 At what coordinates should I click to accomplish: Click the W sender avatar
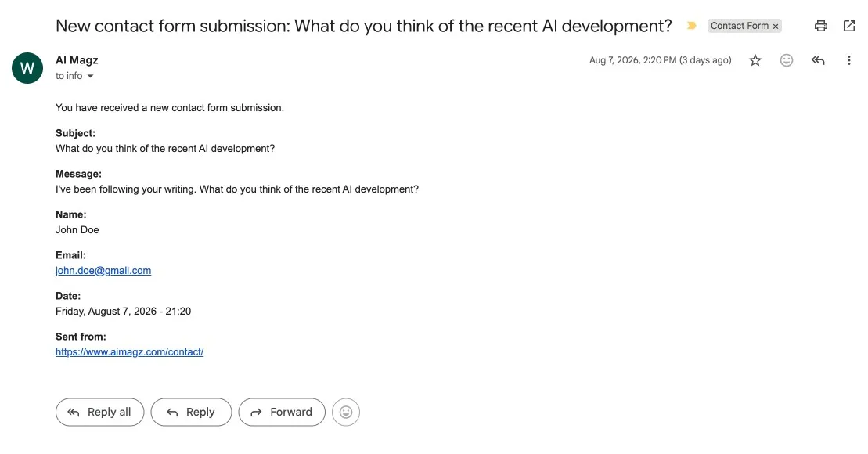coord(27,68)
